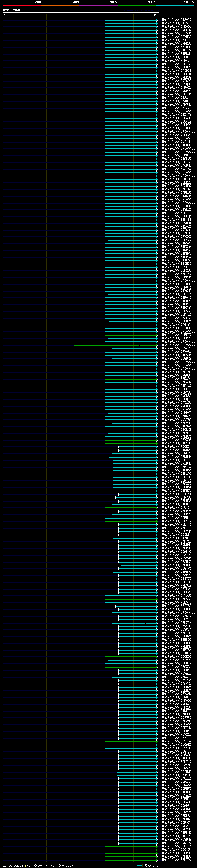The height and width of the screenshot is (868, 197).
Task: Click the red ~20% identity color bar
Action: [22, 6]
